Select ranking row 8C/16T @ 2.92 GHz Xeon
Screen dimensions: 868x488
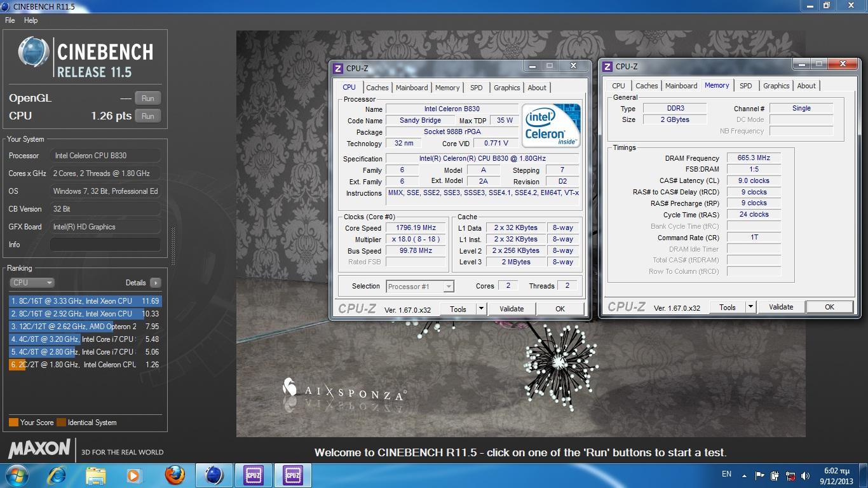(x=85, y=314)
